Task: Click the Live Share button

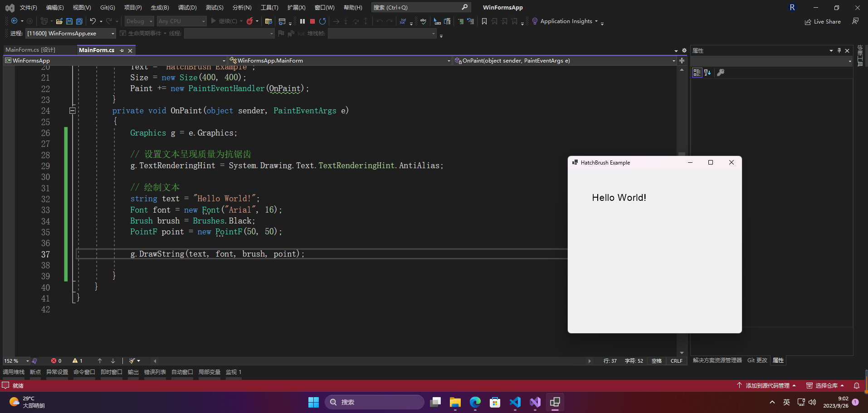Action: (823, 21)
